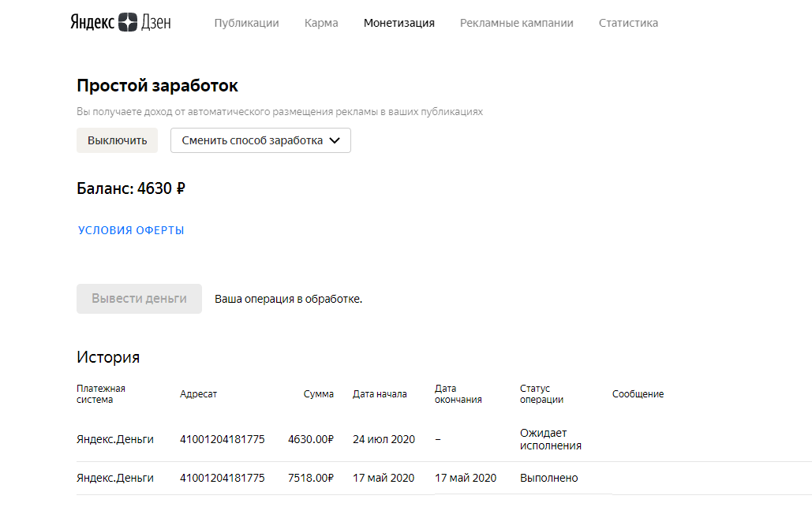Click account number in 4630.00₽ row
The image size is (812, 518).
(x=223, y=439)
